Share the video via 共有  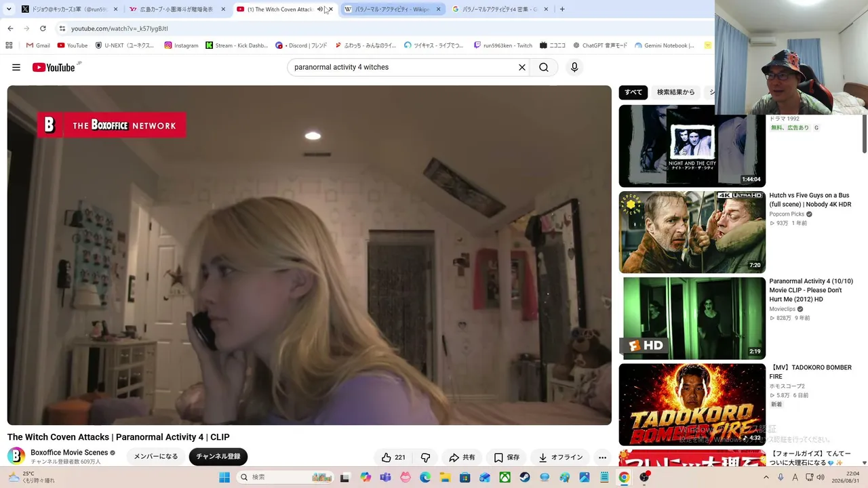click(x=462, y=457)
